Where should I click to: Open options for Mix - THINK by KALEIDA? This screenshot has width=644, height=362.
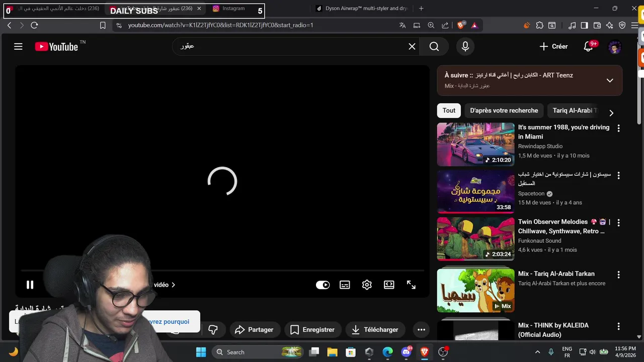[619, 326]
